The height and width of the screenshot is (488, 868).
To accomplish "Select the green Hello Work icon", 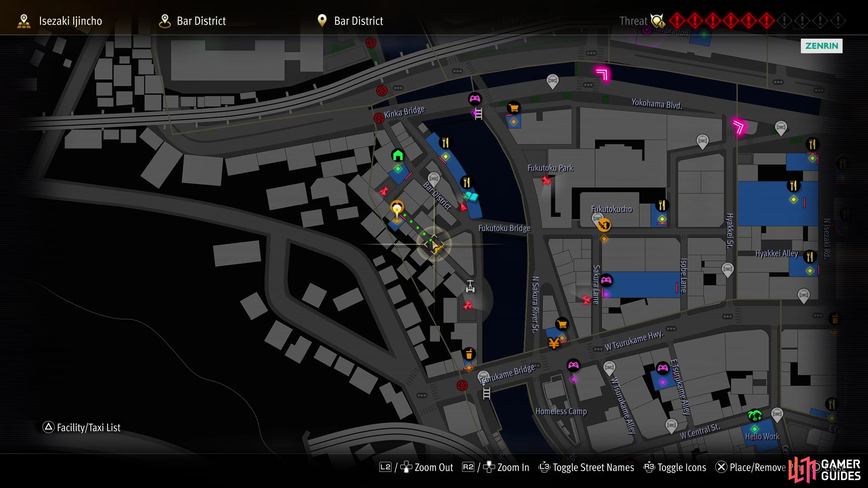I will (755, 415).
